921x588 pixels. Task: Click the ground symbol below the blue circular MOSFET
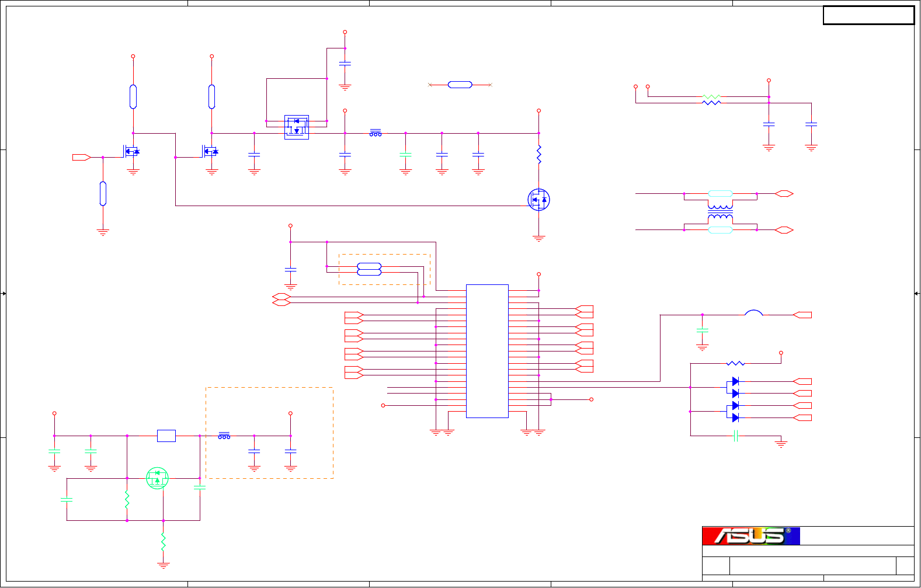click(538, 238)
